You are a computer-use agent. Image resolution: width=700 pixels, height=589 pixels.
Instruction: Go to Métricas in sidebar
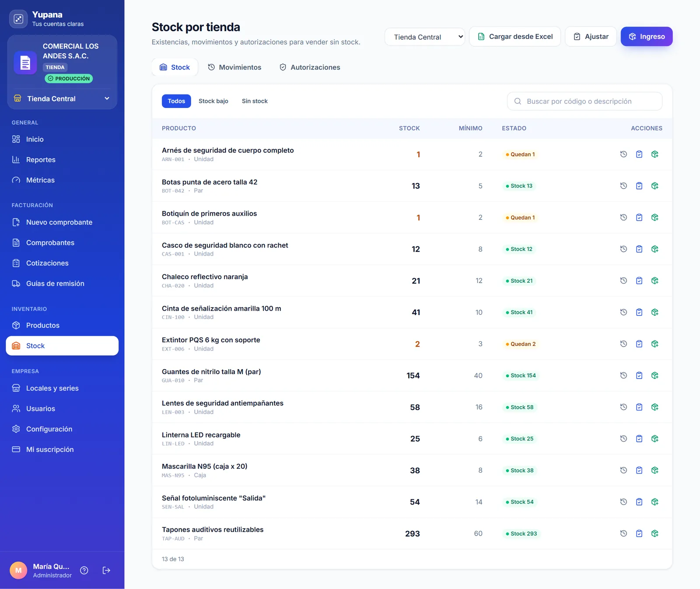[62, 180]
